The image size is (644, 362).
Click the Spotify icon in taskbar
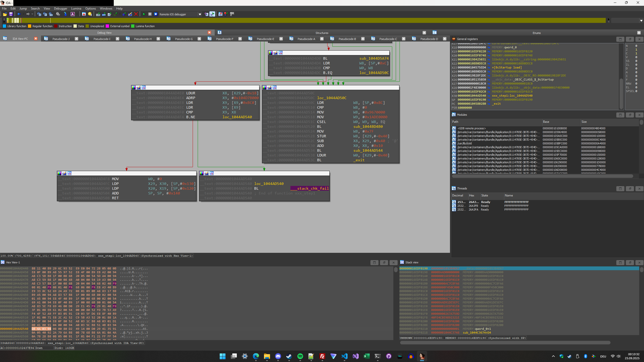[x=300, y=356]
